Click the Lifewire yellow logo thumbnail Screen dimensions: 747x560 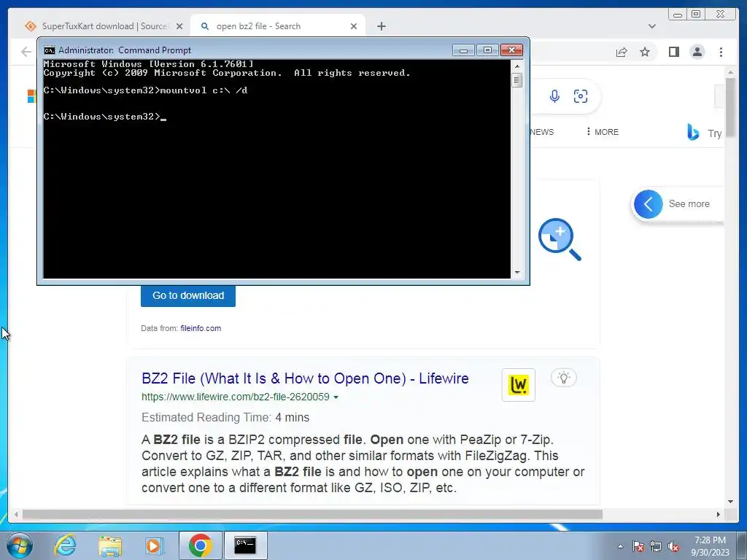[519, 385]
